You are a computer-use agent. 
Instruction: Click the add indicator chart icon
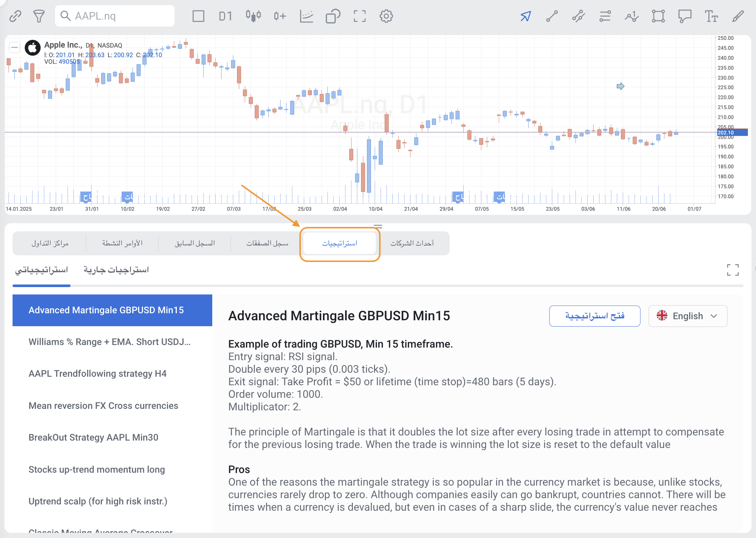[x=306, y=16]
